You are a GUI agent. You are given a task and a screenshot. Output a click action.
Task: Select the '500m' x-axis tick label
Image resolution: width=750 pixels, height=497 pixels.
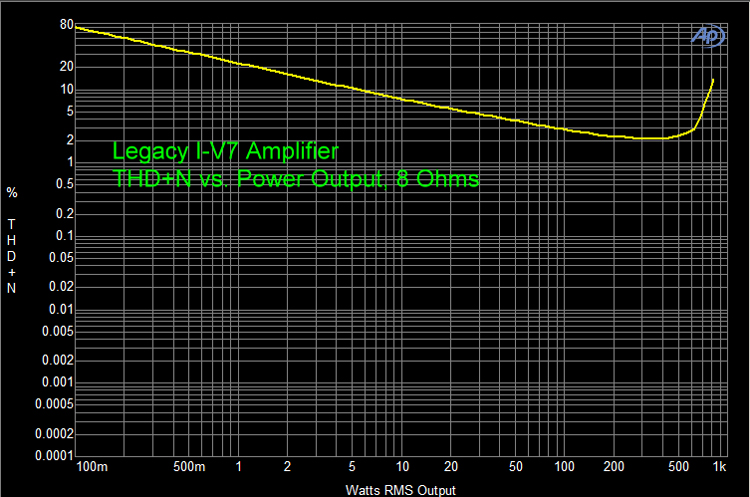pos(189,467)
